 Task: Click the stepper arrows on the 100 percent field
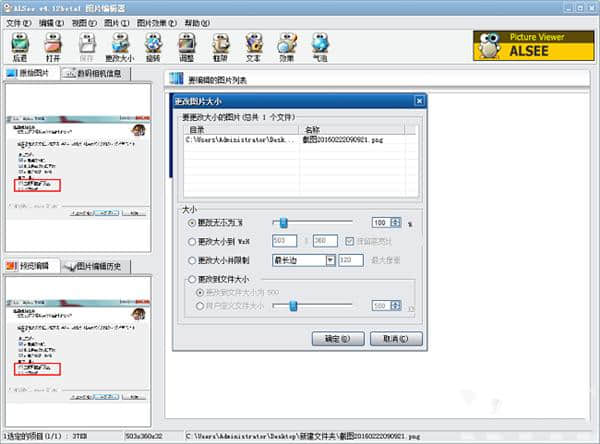coord(396,222)
